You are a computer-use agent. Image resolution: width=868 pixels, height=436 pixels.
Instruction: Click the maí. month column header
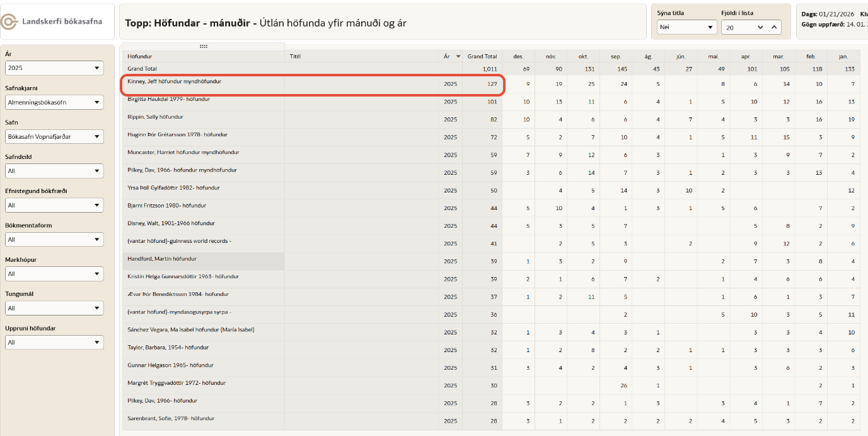[x=714, y=56]
